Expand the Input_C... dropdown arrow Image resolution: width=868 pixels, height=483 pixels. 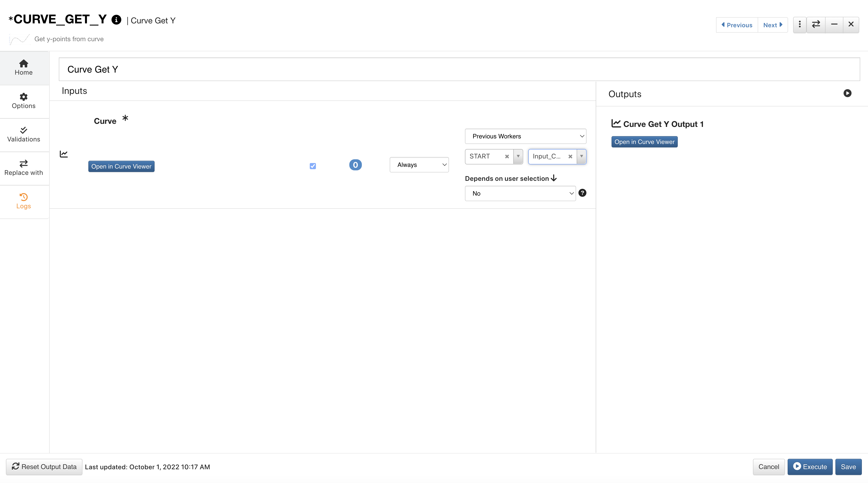pos(581,156)
